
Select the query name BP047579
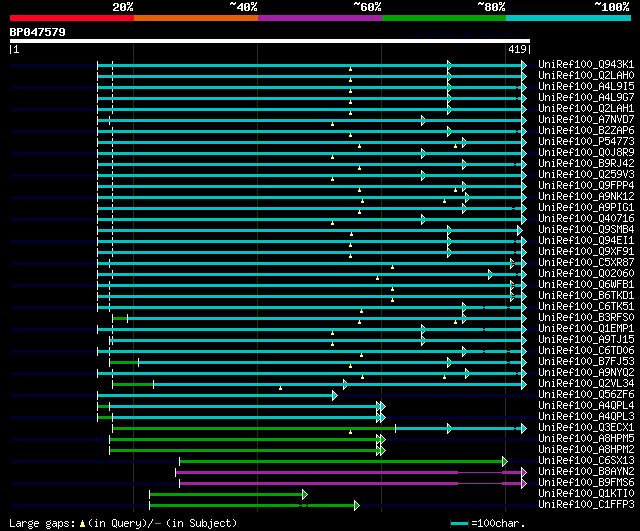38,32
